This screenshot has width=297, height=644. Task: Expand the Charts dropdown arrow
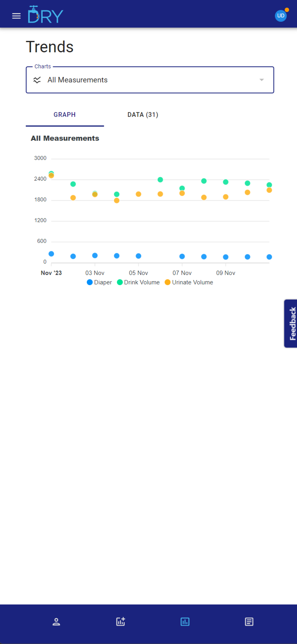pos(262,80)
